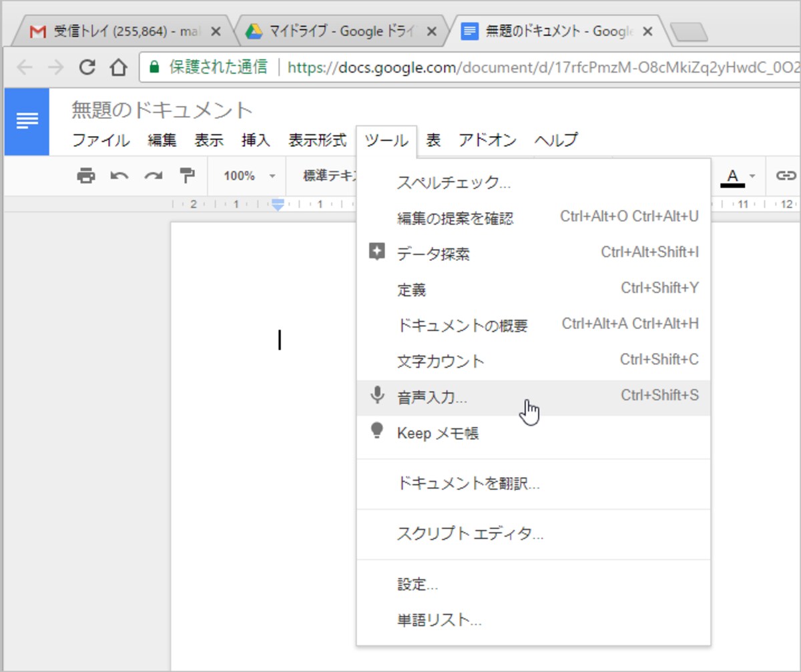The height and width of the screenshot is (672, 801).
Task: Open the ファイル menu
Action: point(101,140)
